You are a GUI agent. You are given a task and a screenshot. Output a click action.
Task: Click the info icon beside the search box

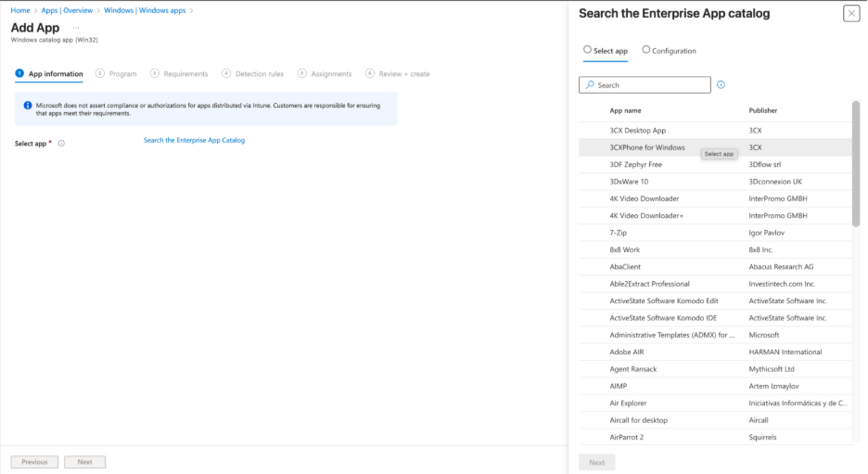[x=721, y=84]
